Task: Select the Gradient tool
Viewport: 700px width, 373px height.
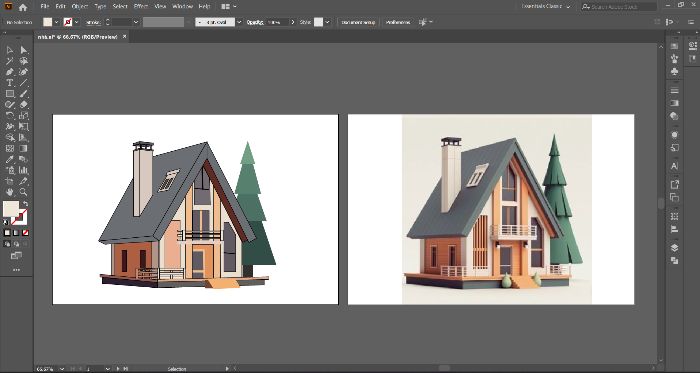Action: 24,149
